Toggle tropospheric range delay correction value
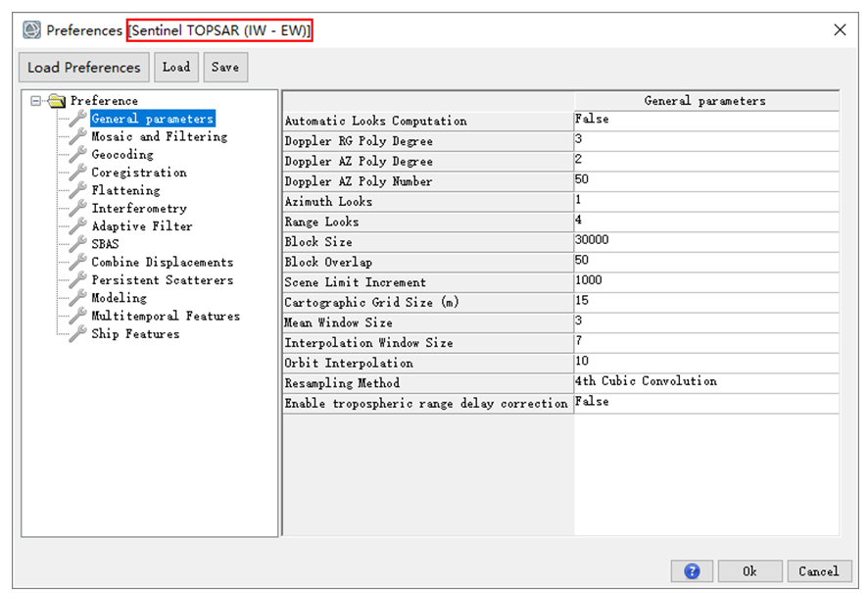The image size is (868, 594). 706,403
